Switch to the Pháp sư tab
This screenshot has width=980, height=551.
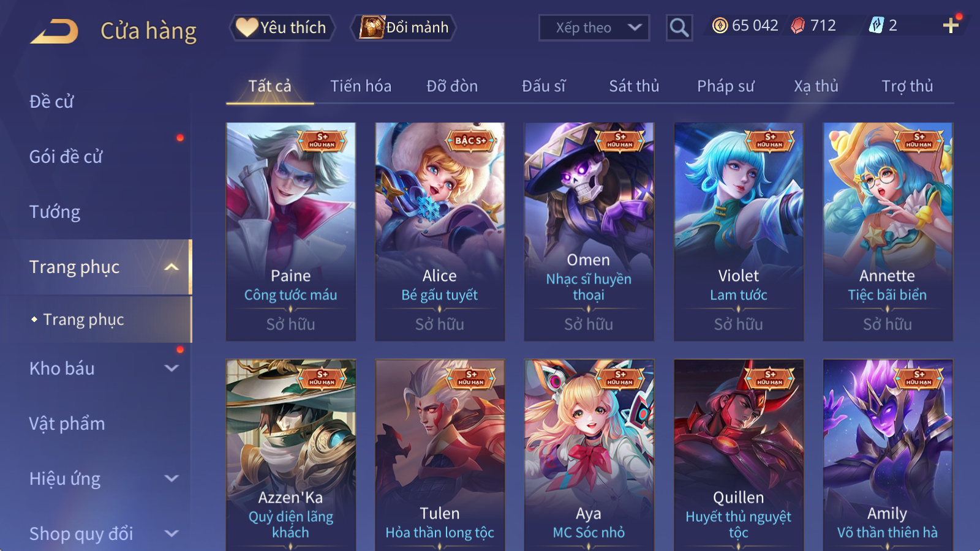coord(725,86)
